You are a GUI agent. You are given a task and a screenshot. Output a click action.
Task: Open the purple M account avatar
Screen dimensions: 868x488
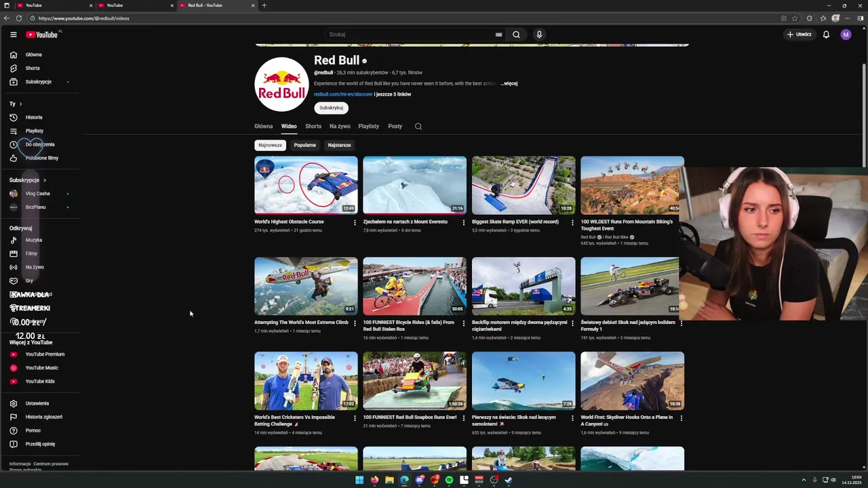pos(846,35)
